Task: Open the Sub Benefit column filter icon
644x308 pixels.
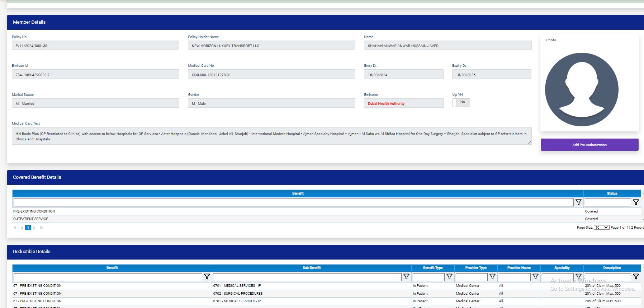Action: click(406, 277)
